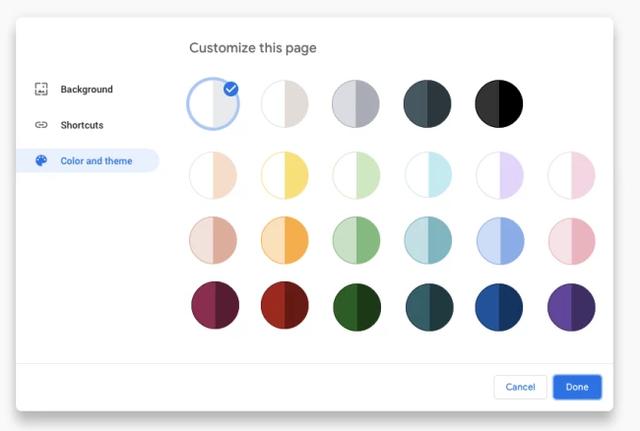This screenshot has width=640, height=431.
Task: Apply the dark purple theme
Action: coord(571,307)
